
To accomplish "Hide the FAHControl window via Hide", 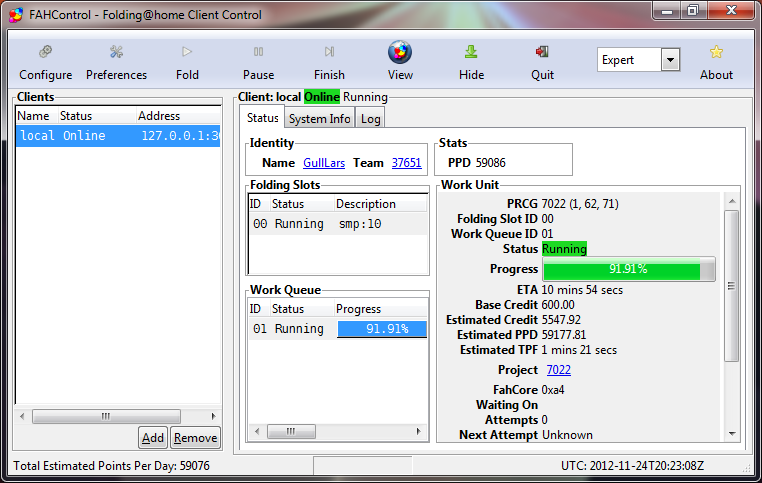I will [x=471, y=63].
